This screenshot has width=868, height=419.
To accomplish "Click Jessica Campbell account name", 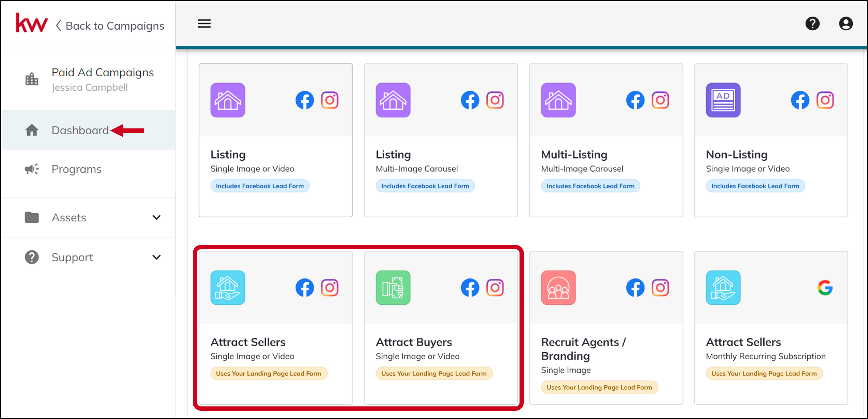I will pyautogui.click(x=89, y=87).
